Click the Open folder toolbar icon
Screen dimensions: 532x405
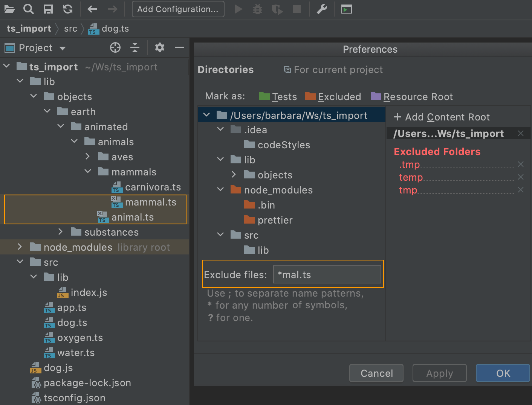click(9, 9)
